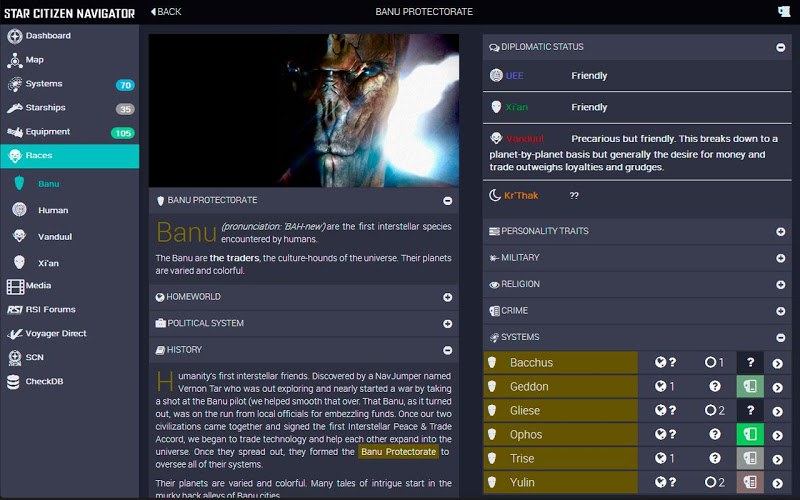800x500 pixels.
Task: Open the arrow icon for Bacchus system
Action: click(x=778, y=363)
